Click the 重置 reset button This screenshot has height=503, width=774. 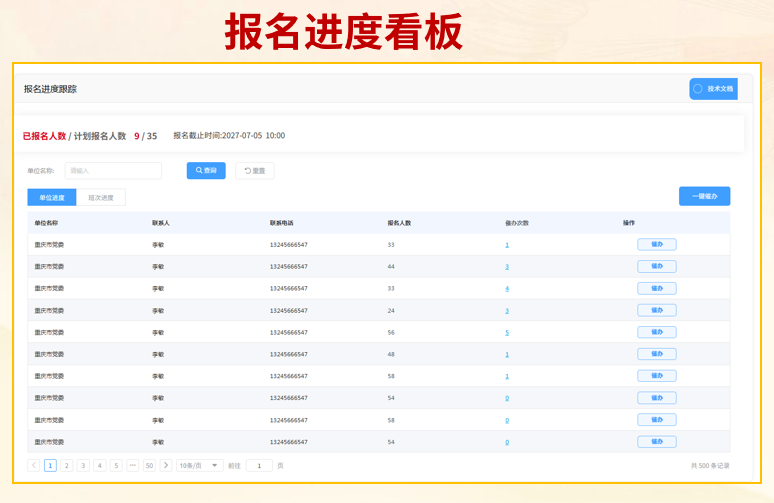255,171
